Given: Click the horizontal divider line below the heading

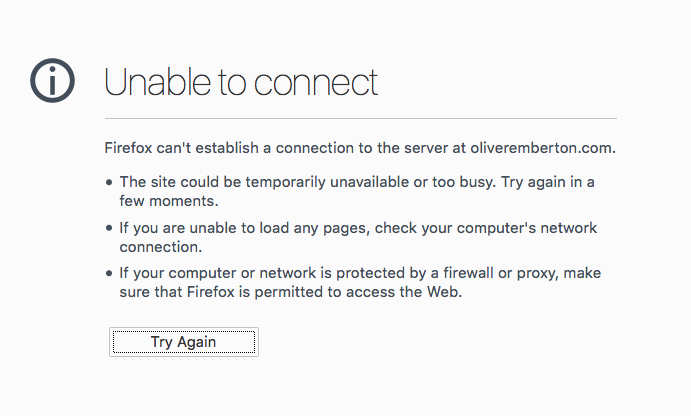Looking at the screenshot, I should 360,119.
